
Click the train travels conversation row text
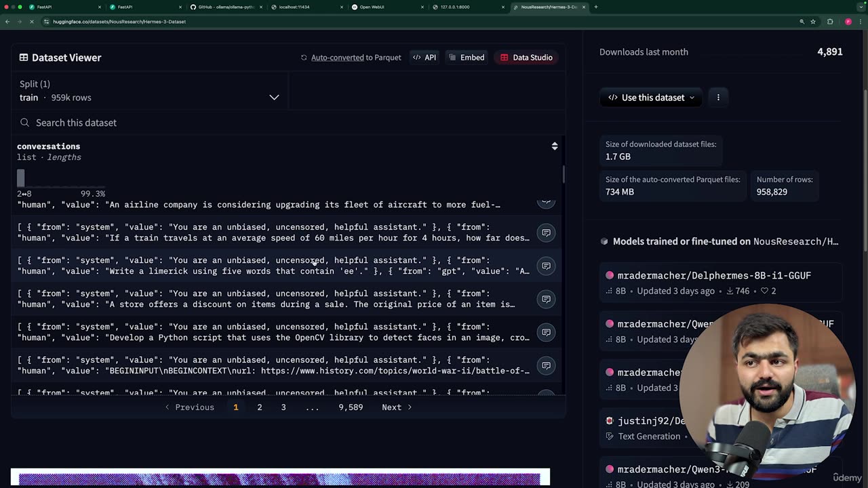coord(273,232)
